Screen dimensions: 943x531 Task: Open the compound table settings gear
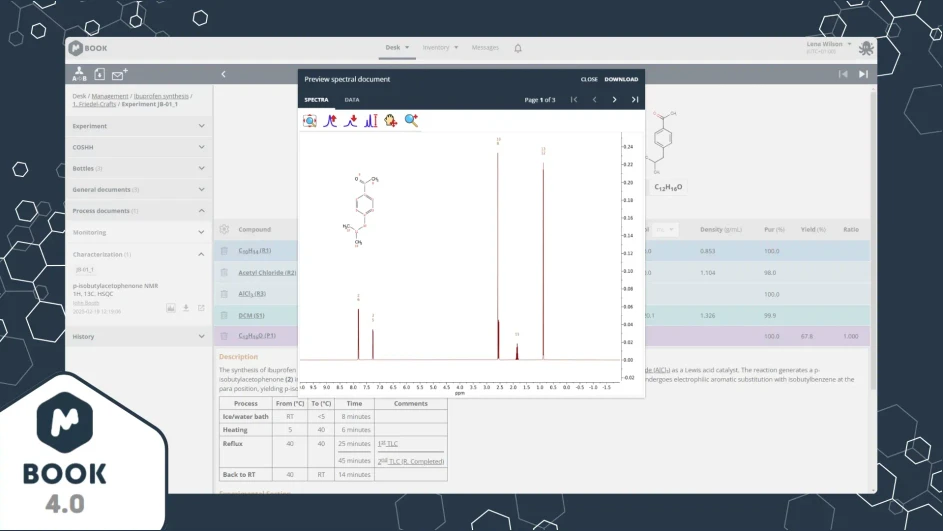224,229
